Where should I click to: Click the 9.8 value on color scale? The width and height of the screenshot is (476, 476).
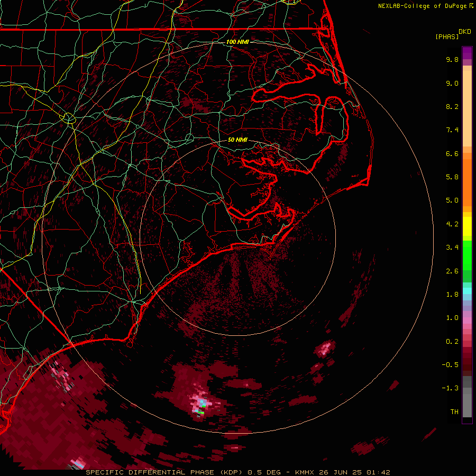click(x=452, y=59)
